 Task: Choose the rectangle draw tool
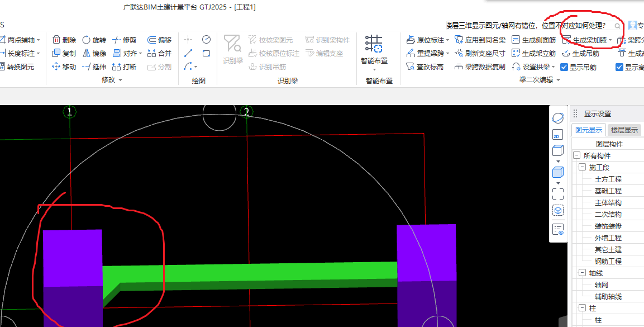tap(206, 53)
